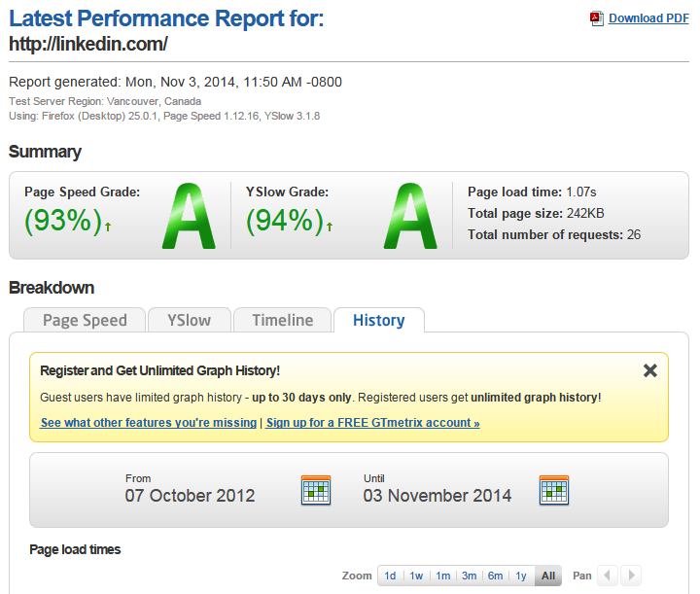Open the Until date calendar icon
Screen dimensions: 700x594
[553, 490]
